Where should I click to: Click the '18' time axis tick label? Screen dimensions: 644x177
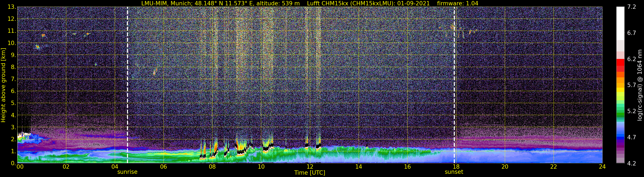pyautogui.click(x=456, y=167)
